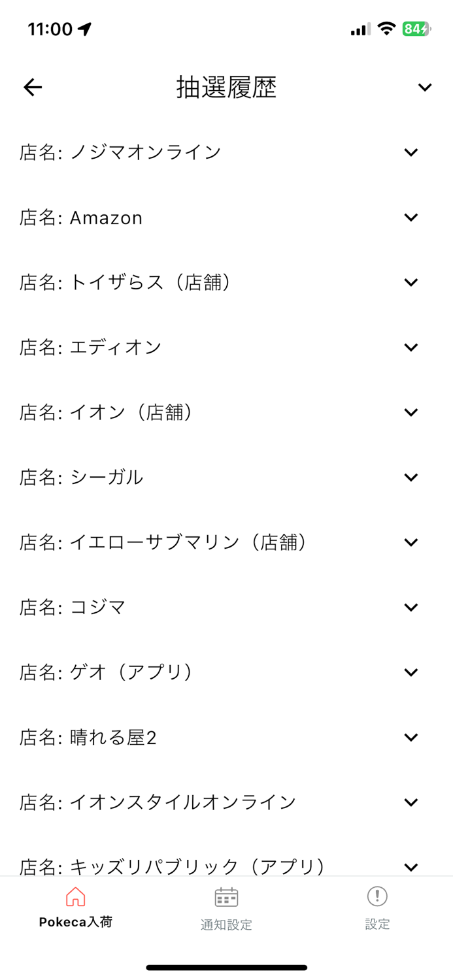Select the Pokeca入荷 home icon
Viewport: 453px width, 980px height.
[76, 896]
